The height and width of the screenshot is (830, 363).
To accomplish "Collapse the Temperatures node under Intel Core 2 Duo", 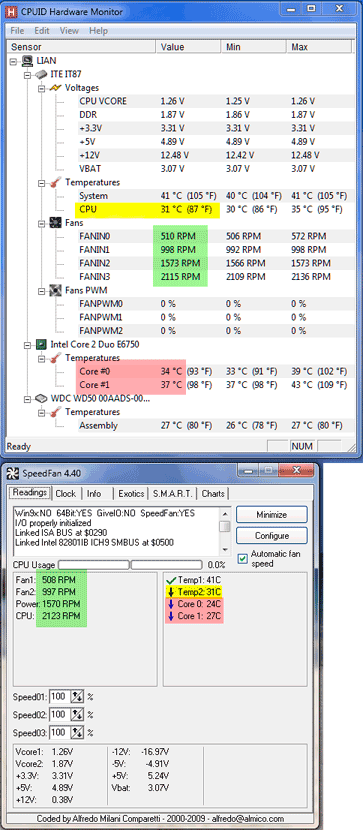I will pos(42,358).
